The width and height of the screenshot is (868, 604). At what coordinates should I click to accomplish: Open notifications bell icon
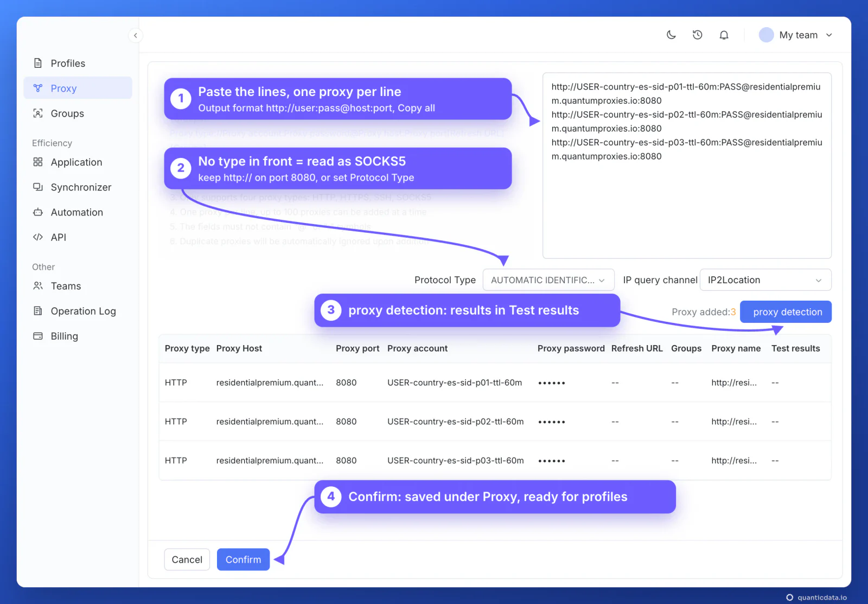tap(724, 35)
